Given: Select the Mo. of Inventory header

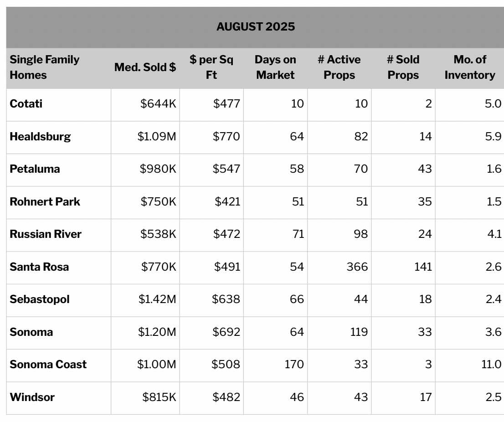Looking at the screenshot, I should [x=470, y=67].
